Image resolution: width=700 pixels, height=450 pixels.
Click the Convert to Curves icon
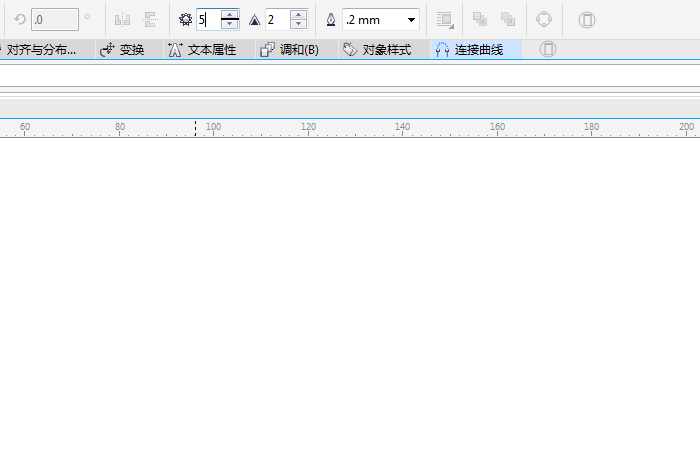[543, 19]
